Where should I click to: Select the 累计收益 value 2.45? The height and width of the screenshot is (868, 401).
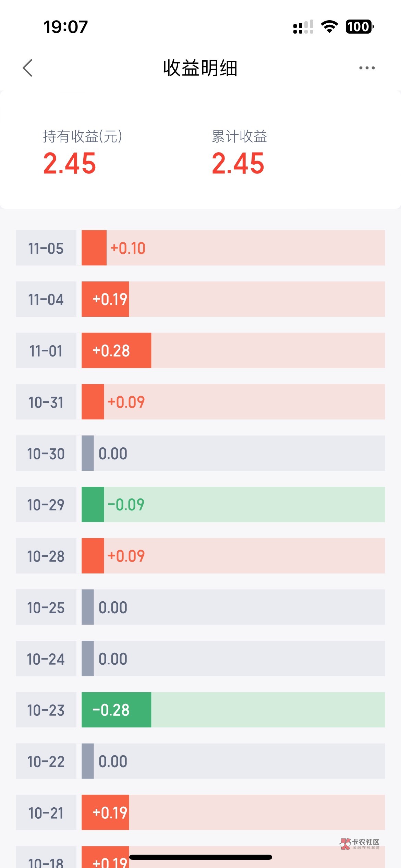pos(238,164)
